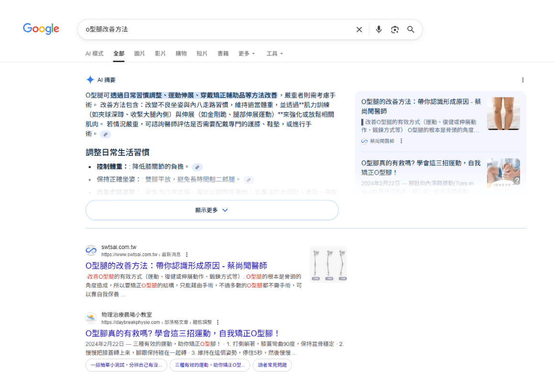Open O型腿的改善方法 蔡尚聞醫師 result title link
Screen dimensions: 555x392
coord(176,265)
